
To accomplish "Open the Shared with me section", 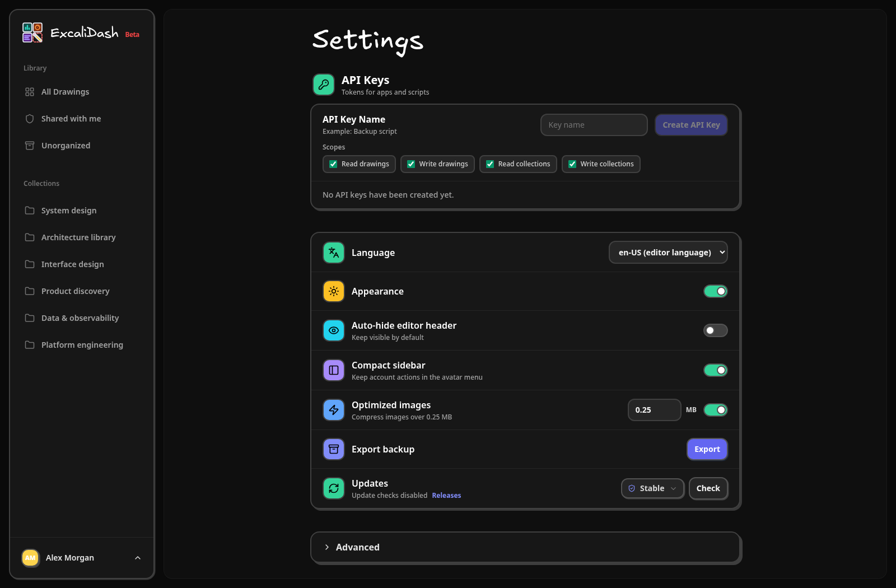I will coord(82,119).
